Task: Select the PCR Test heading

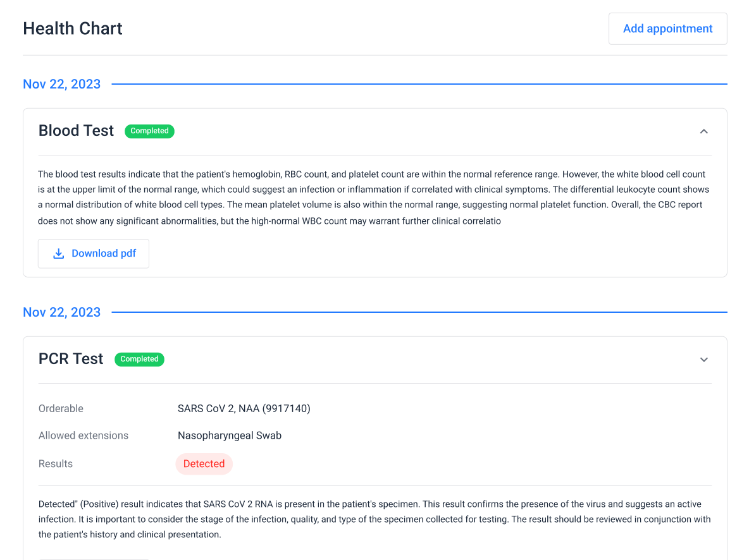Action: [71, 359]
